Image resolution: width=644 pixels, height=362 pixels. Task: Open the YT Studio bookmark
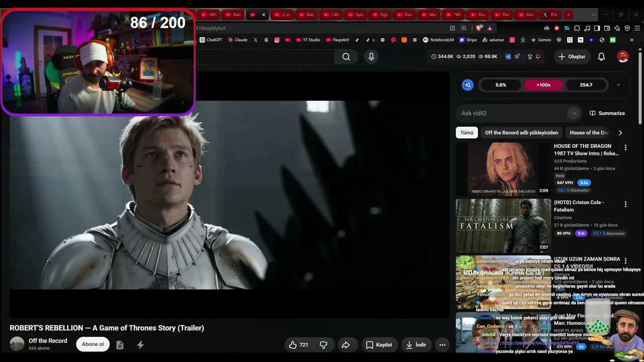(308, 40)
